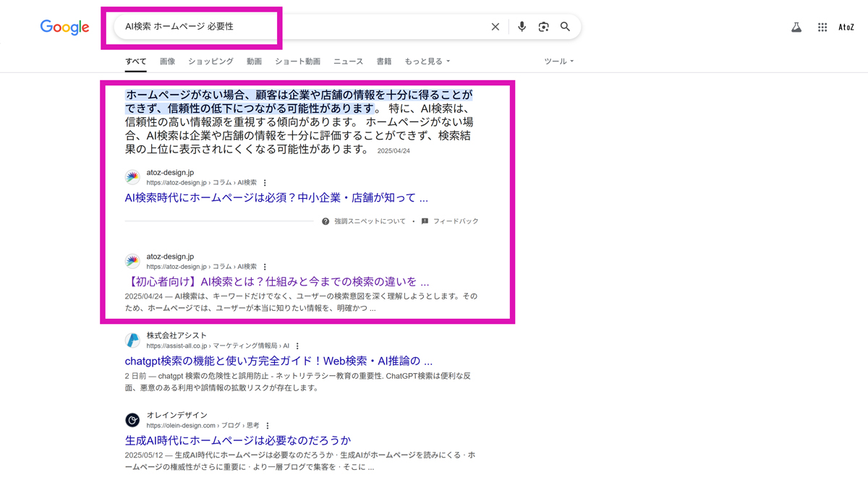The image size is (868, 488).
Task: Click the オレインデザイン site favicon
Action: point(132,420)
